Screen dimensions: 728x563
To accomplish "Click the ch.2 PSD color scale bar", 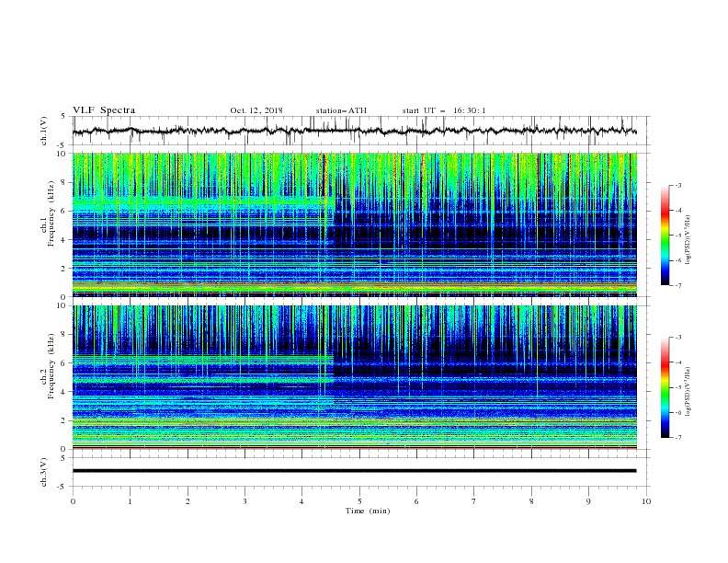I will click(665, 387).
